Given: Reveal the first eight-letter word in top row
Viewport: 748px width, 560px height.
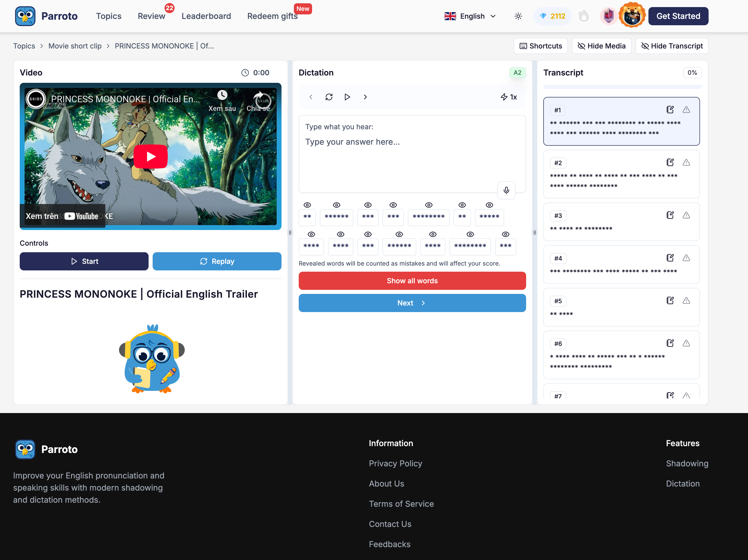Looking at the screenshot, I should 429,205.
